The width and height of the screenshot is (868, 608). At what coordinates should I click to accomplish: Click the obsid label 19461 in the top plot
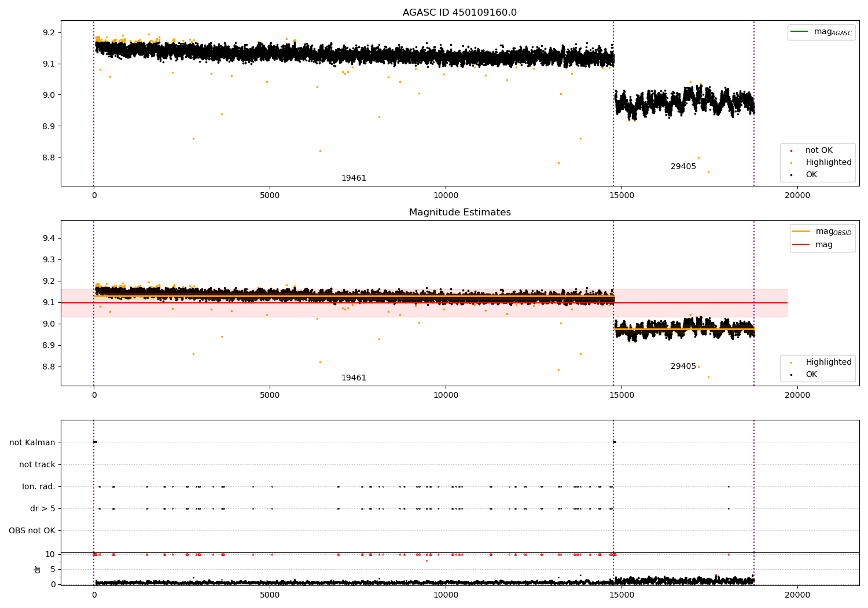pyautogui.click(x=354, y=178)
